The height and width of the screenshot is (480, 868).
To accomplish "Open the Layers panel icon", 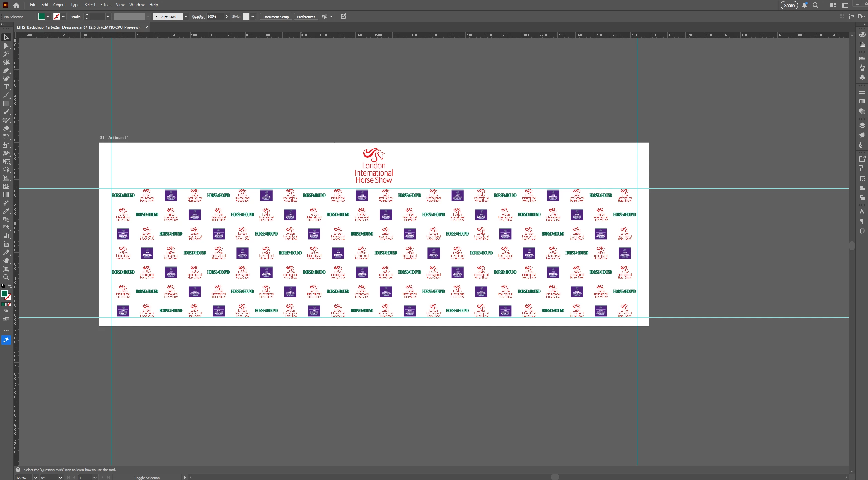I will point(862,126).
